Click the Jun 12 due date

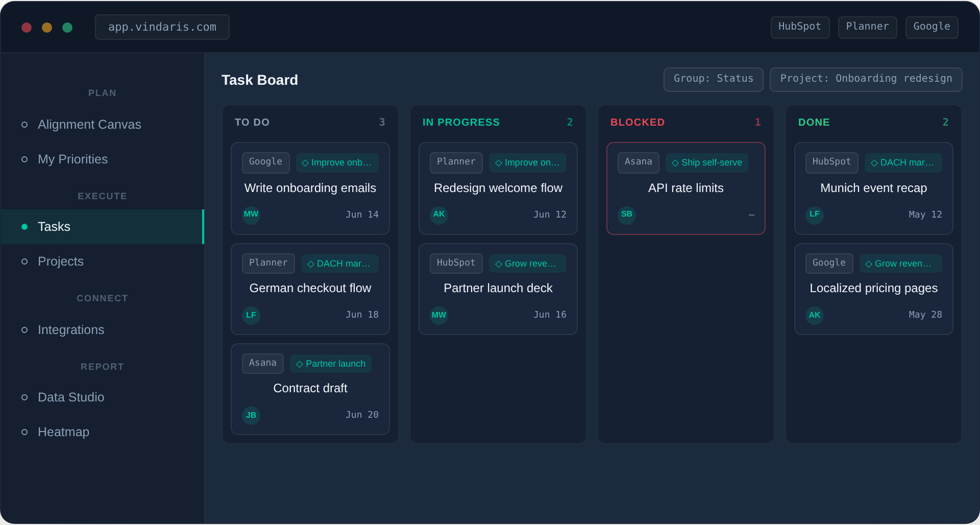550,215
